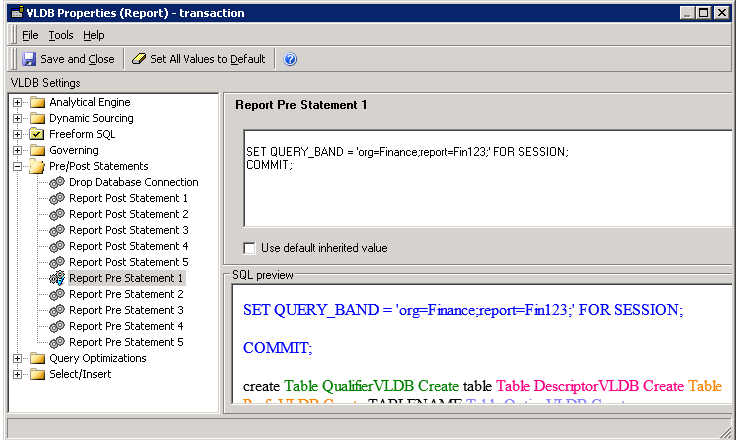Click the COMMIT; line in SQL preview

278,348
